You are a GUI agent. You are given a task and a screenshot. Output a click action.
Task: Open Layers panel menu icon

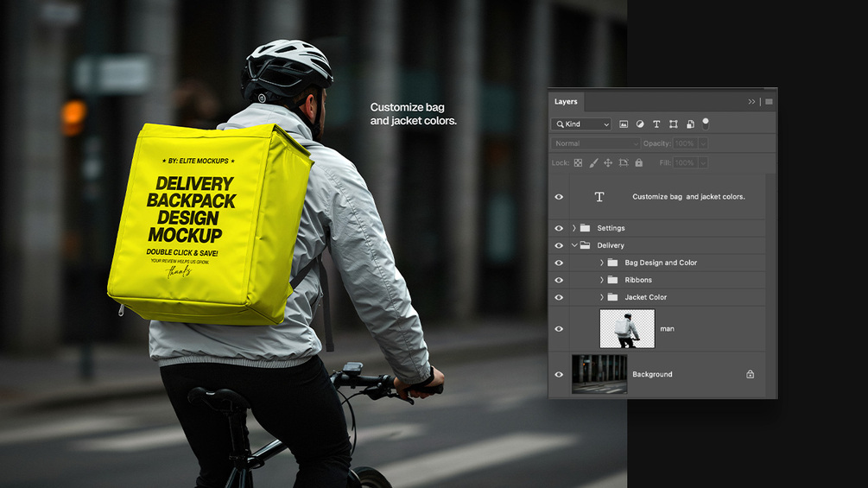click(769, 102)
